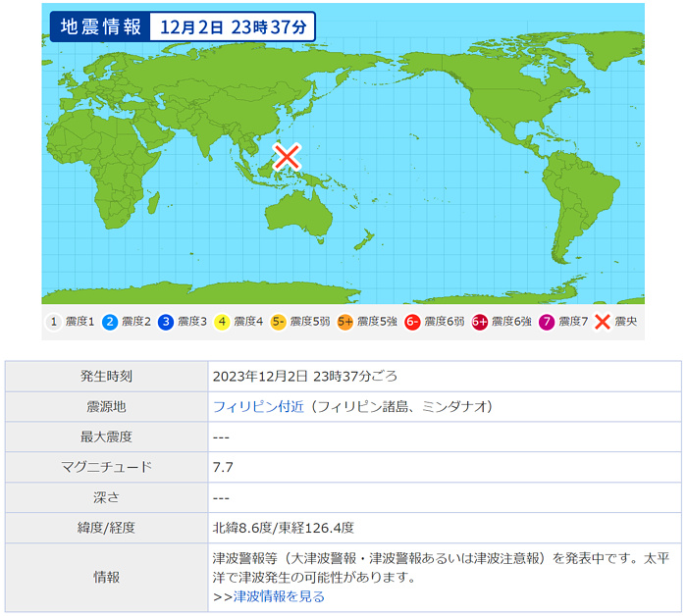Click the Australia landmass on the map
Viewport: 687px width, 616px height.
coord(298,213)
